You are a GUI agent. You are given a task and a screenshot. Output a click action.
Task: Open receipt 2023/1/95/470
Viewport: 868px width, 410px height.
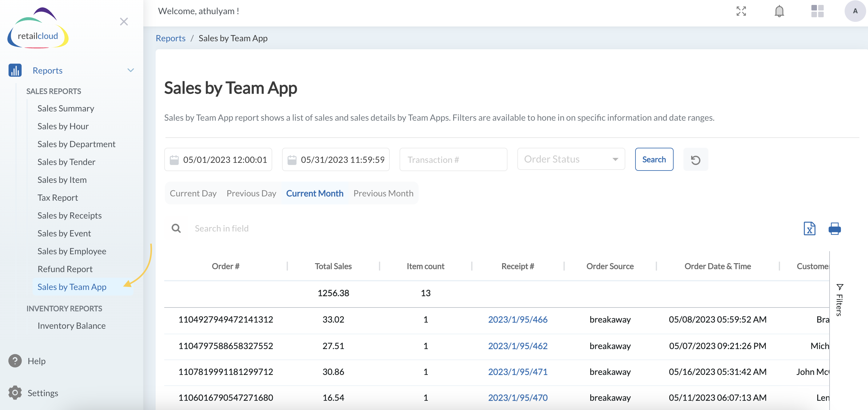click(x=518, y=397)
